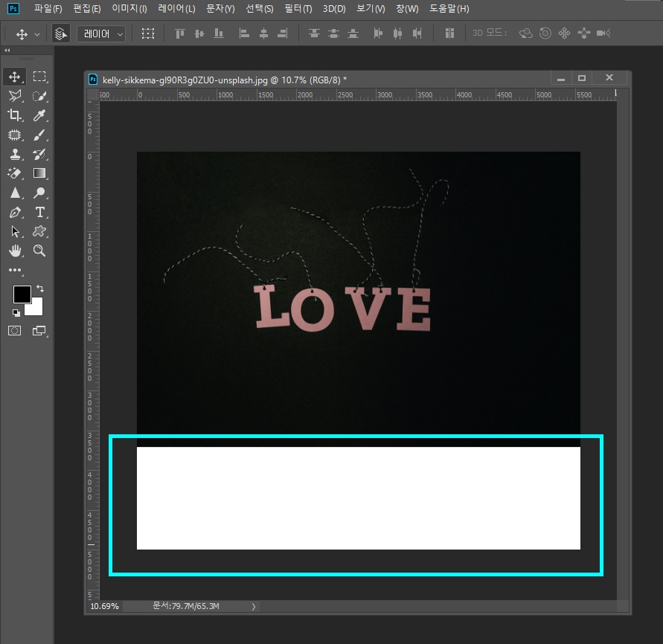Select the Move tool in toolbox

tap(15, 77)
